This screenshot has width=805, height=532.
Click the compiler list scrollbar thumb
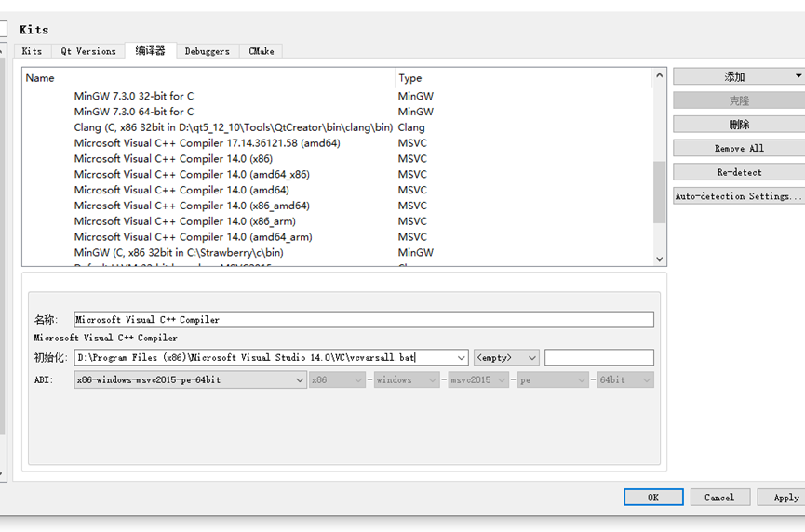659,193
